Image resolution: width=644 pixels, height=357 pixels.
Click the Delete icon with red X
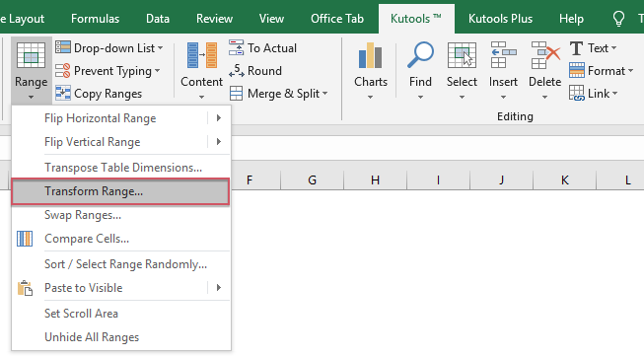pos(545,54)
